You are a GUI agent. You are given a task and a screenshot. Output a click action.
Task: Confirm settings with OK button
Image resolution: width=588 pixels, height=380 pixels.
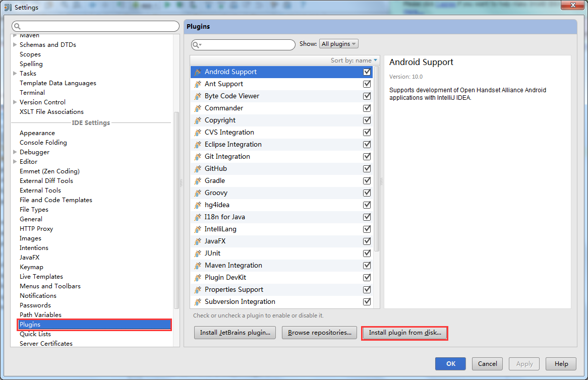tap(451, 364)
